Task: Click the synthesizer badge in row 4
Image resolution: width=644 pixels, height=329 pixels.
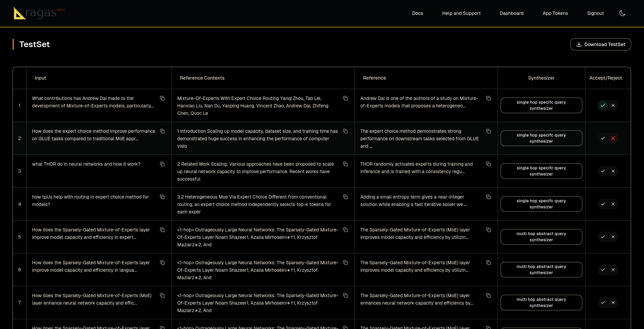Action: 541,204
